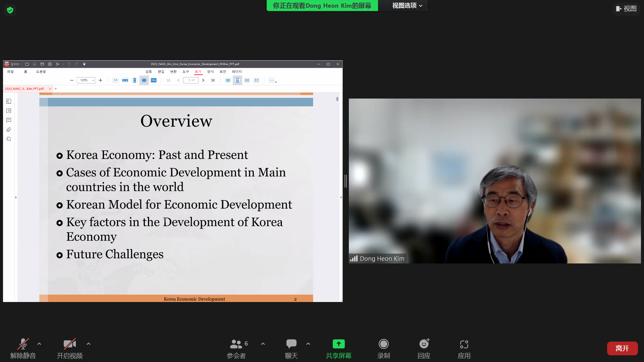Unmute the microphone
The image size is (644, 362).
[23, 344]
